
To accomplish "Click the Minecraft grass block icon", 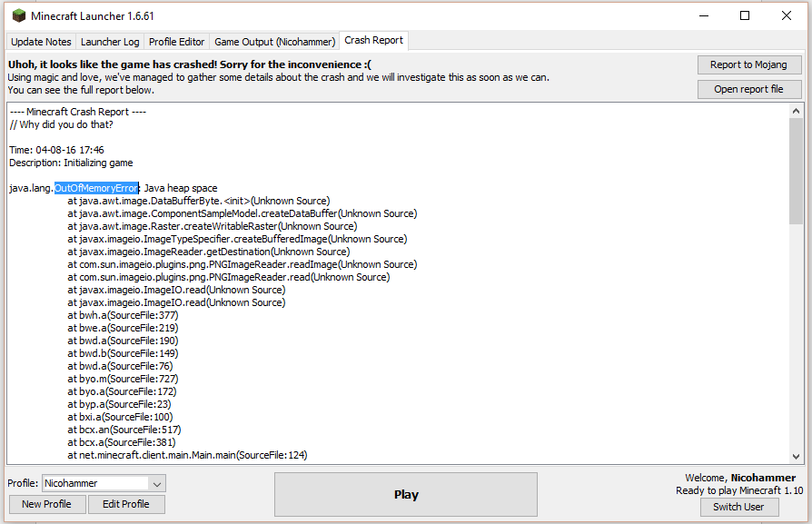I will [x=19, y=16].
